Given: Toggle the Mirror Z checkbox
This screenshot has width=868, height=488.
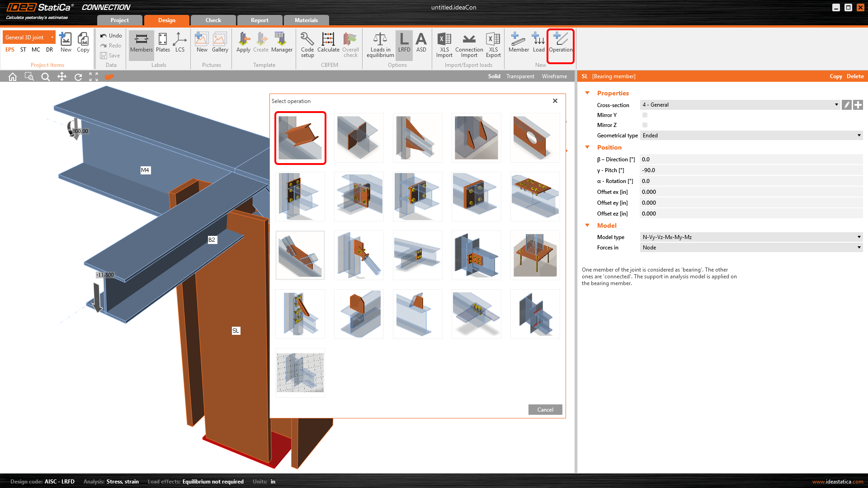Looking at the screenshot, I should point(645,125).
